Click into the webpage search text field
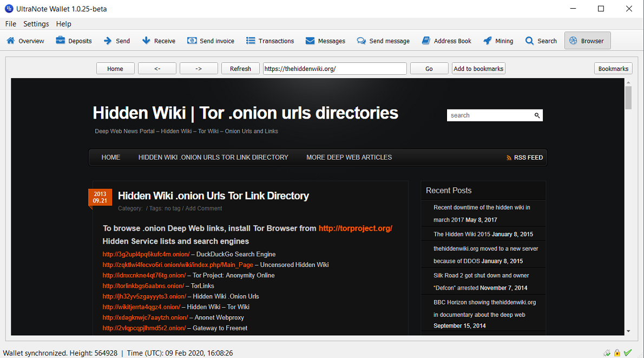Image resolution: width=644 pixels, height=358 pixels. (490, 115)
